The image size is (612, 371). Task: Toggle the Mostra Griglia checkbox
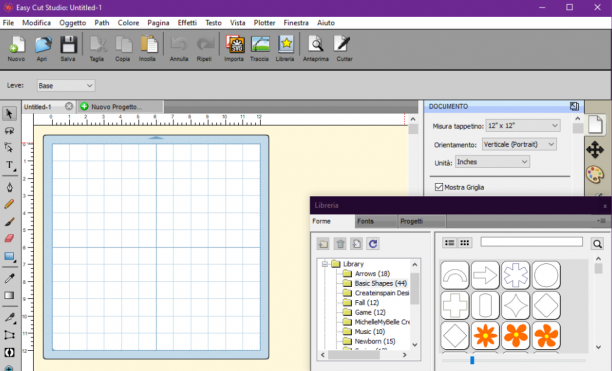(439, 187)
